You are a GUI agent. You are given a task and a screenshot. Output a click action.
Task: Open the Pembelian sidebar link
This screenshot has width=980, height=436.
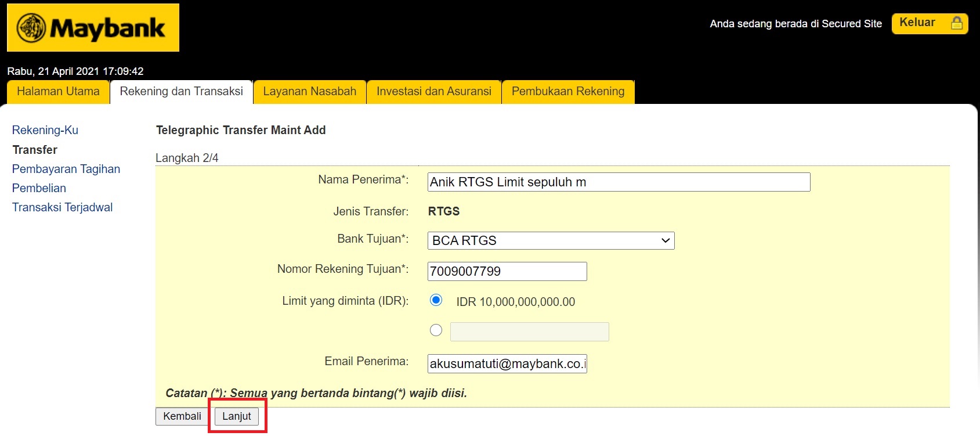point(39,188)
